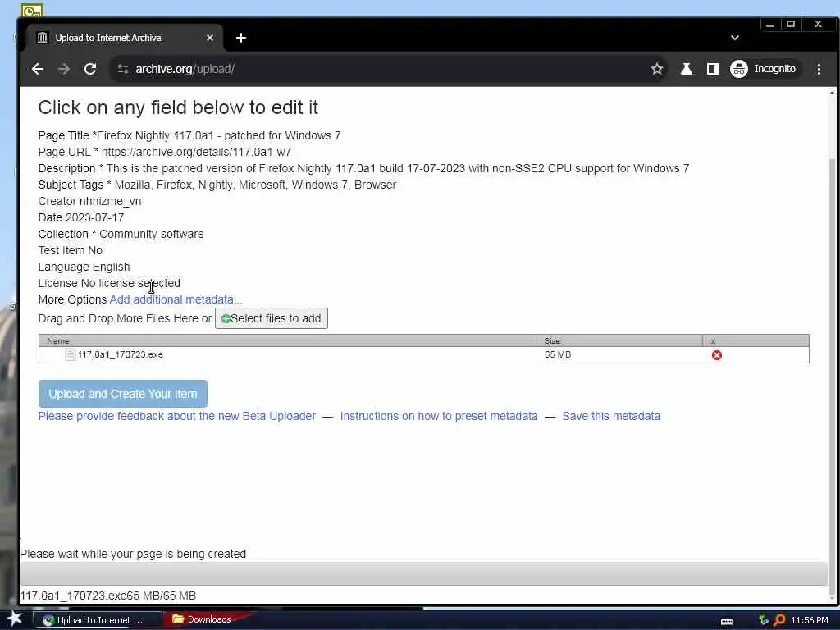The image size is (840, 630).
Task: Close the Upload to Internet Archive tab
Action: (x=210, y=38)
